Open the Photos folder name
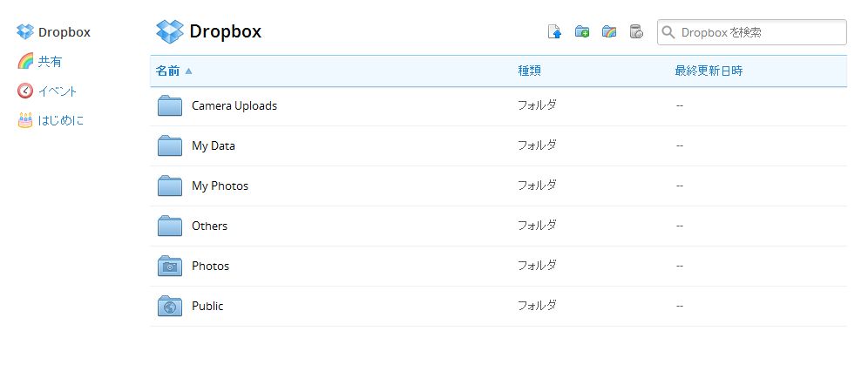This screenshot has width=868, height=385. pos(210,266)
